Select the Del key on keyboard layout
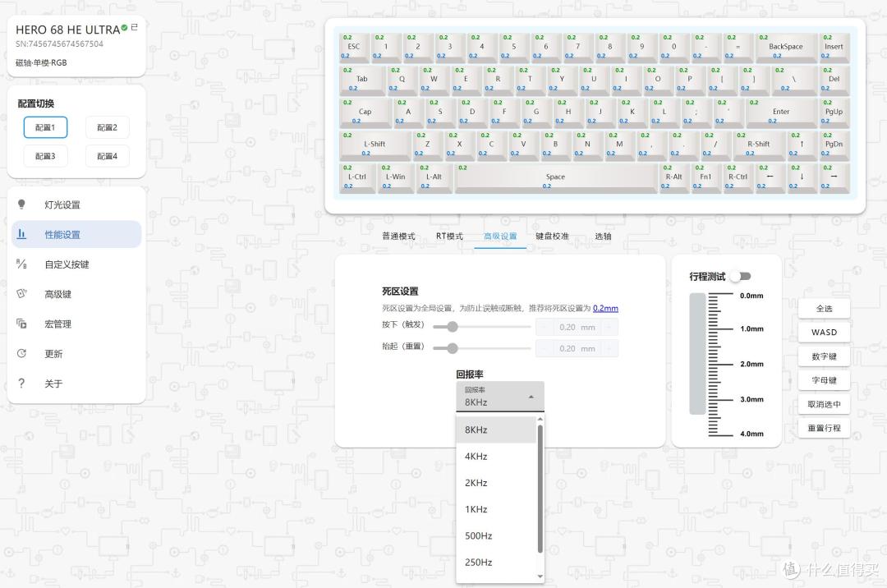Image resolution: width=887 pixels, height=588 pixels. 834,79
